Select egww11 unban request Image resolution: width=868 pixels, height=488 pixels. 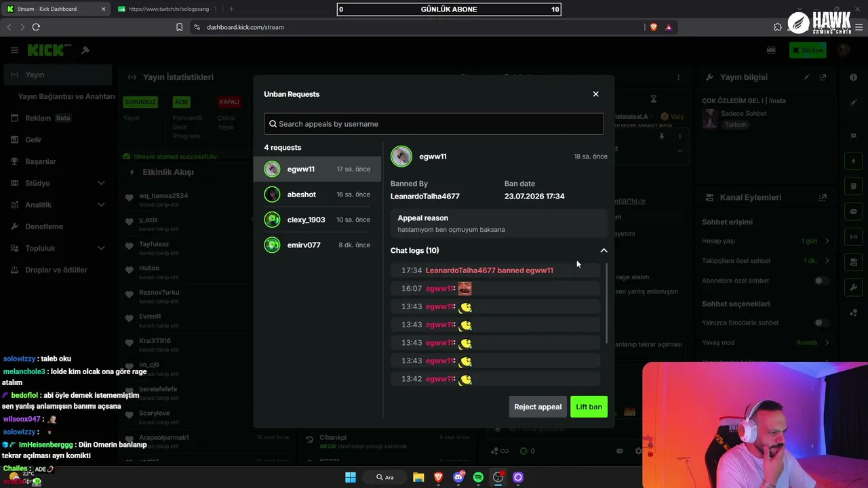[317, 169]
